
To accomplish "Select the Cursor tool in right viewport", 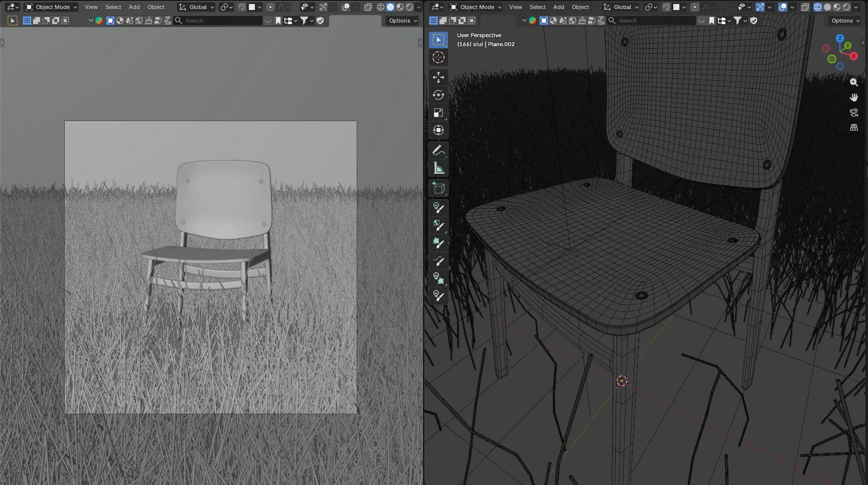I will click(439, 57).
